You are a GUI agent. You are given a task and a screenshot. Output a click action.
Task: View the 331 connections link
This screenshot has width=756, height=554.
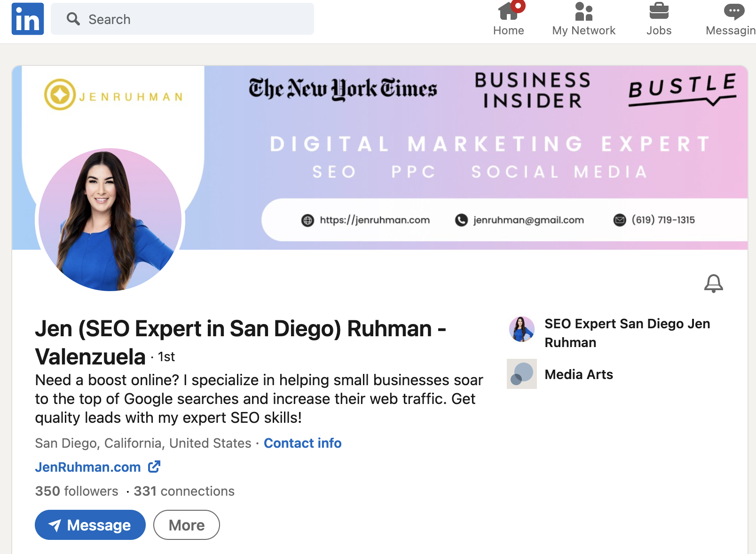click(x=184, y=491)
